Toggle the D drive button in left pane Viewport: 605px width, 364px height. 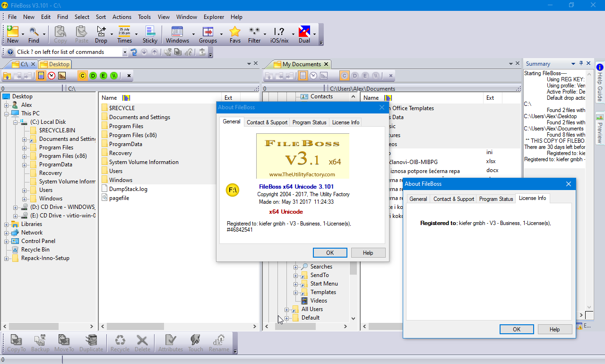93,76
